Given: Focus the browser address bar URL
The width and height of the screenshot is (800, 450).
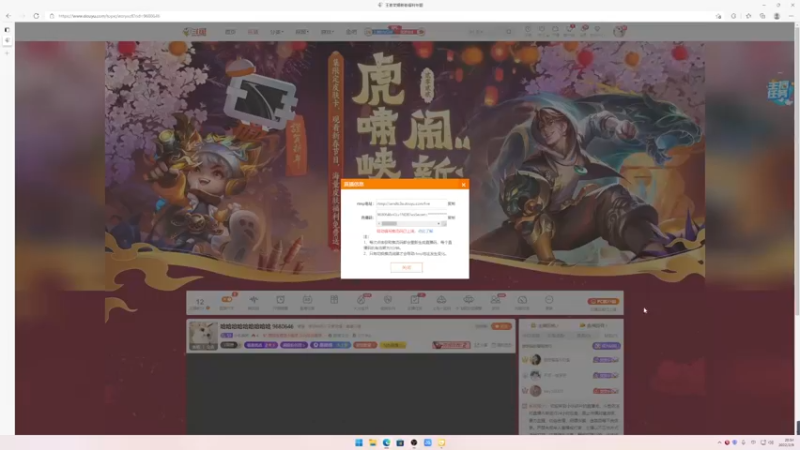Looking at the screenshot, I should tap(109, 16).
